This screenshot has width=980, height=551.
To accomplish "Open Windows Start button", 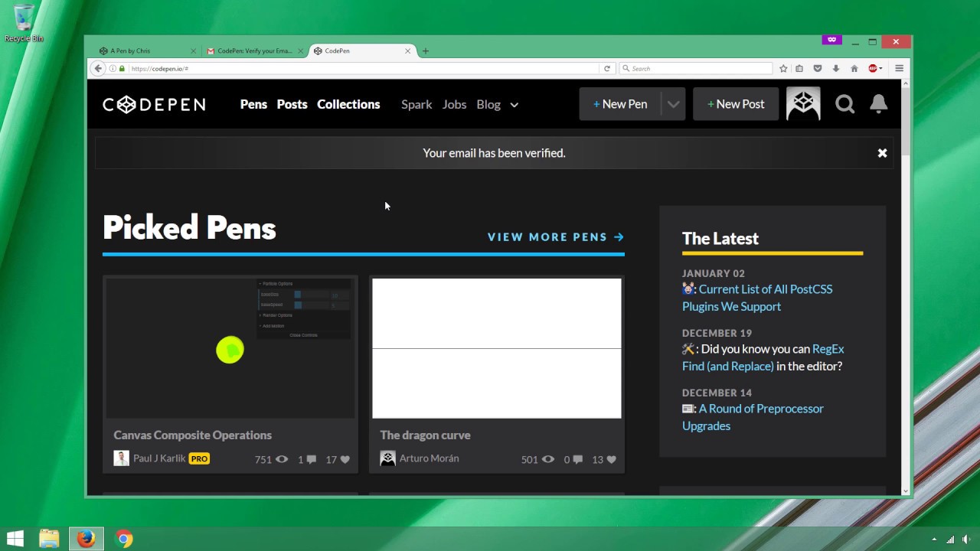I will (x=15, y=539).
